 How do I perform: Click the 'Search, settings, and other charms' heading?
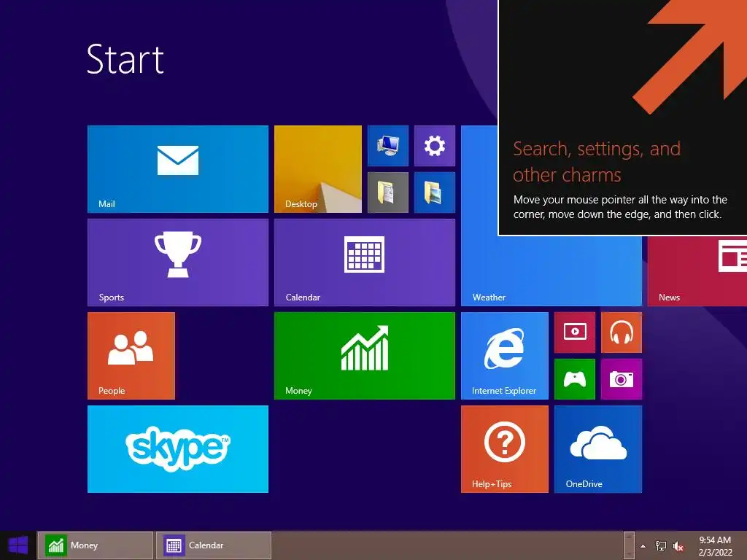pos(597,162)
